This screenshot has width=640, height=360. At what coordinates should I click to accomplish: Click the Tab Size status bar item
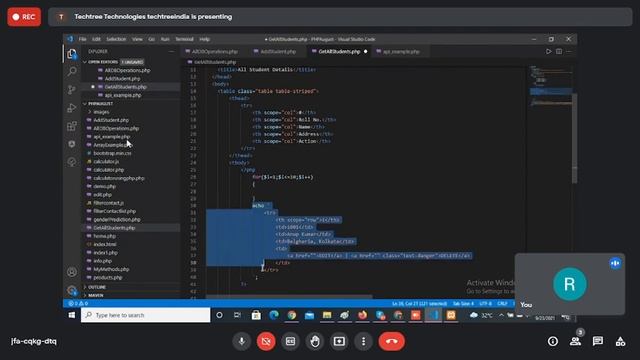click(x=463, y=304)
